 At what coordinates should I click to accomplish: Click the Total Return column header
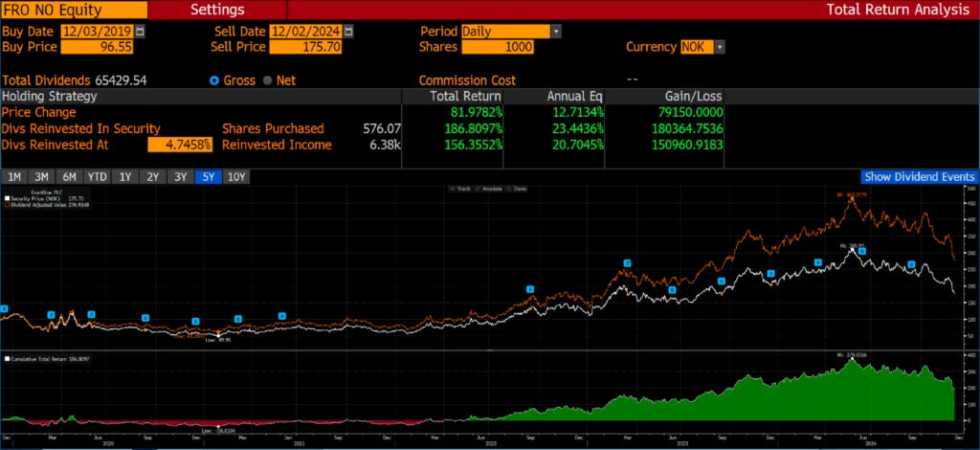(x=466, y=97)
